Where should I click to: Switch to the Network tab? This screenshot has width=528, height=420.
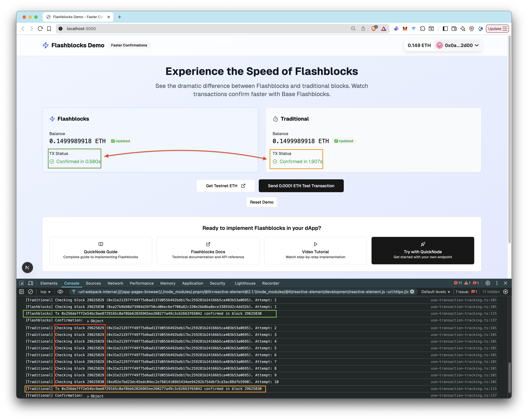(x=115, y=283)
